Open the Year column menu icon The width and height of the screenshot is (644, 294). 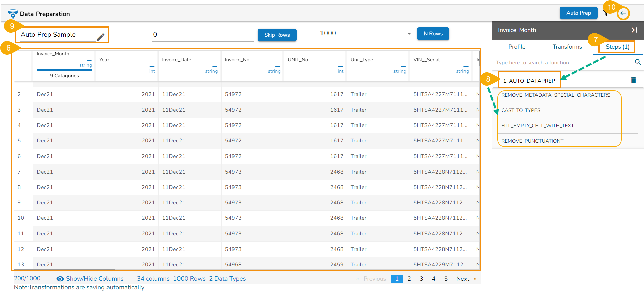pos(152,65)
